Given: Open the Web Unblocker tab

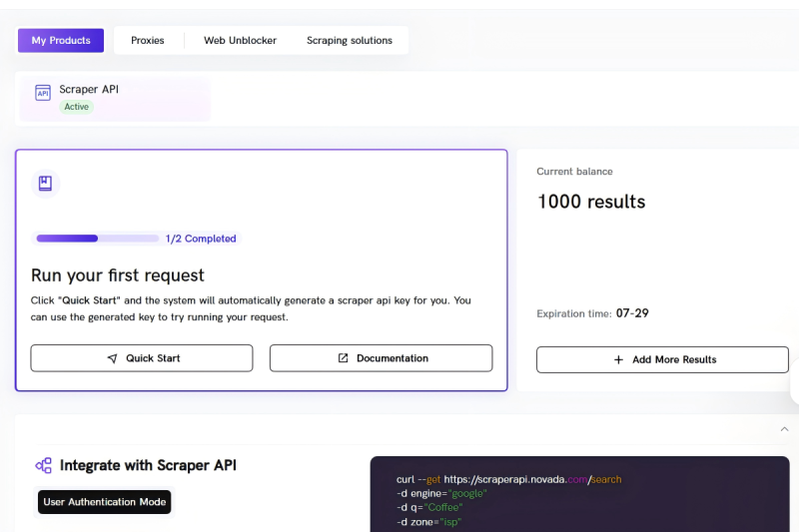Looking at the screenshot, I should click(240, 40).
